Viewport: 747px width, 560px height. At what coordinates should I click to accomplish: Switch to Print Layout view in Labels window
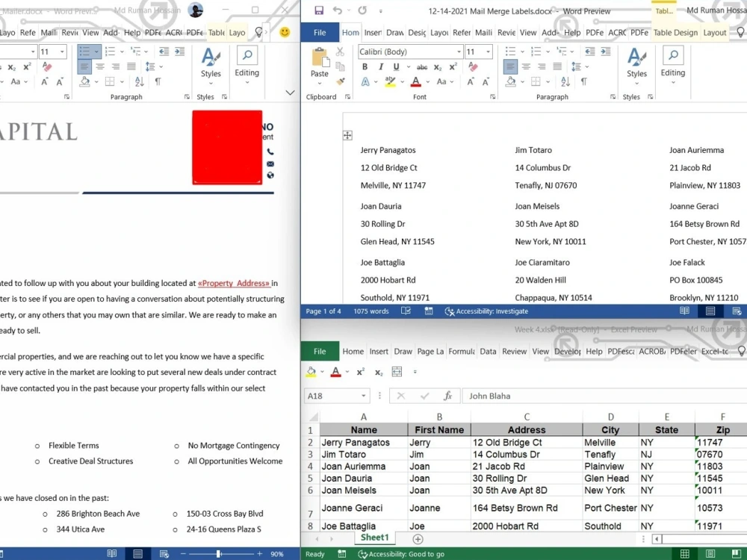[x=710, y=311]
